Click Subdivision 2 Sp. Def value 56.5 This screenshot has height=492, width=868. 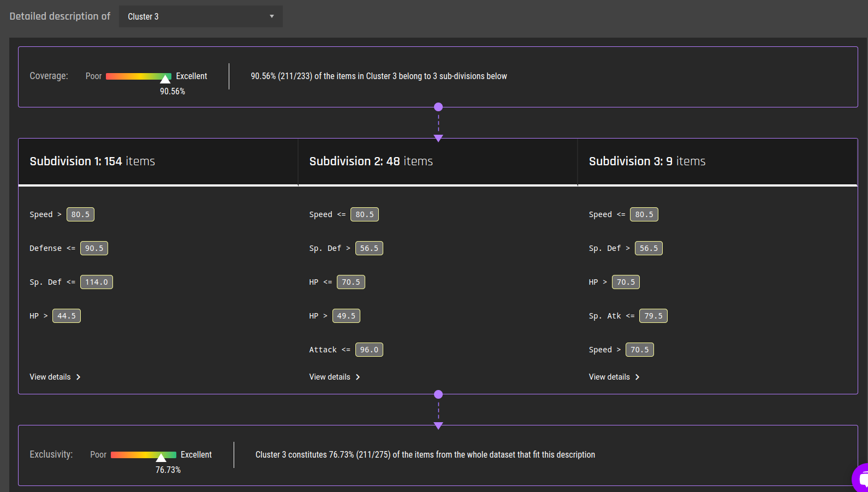[x=369, y=248]
